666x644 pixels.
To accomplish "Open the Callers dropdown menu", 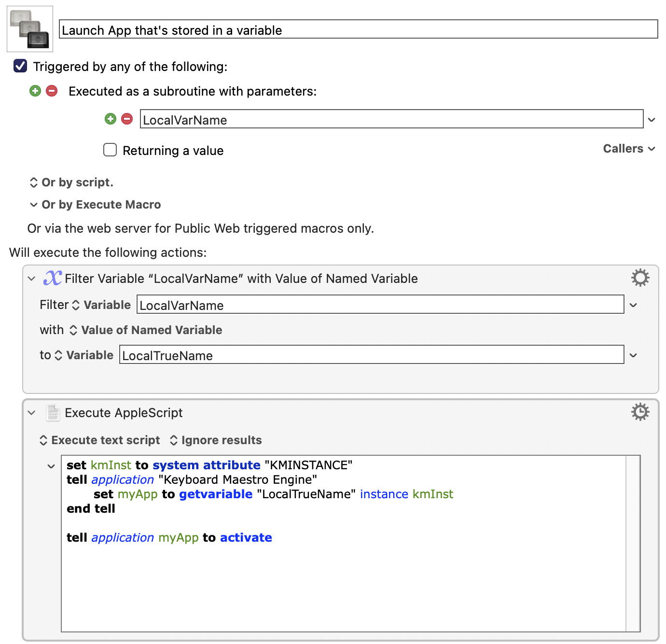I will coord(629,149).
